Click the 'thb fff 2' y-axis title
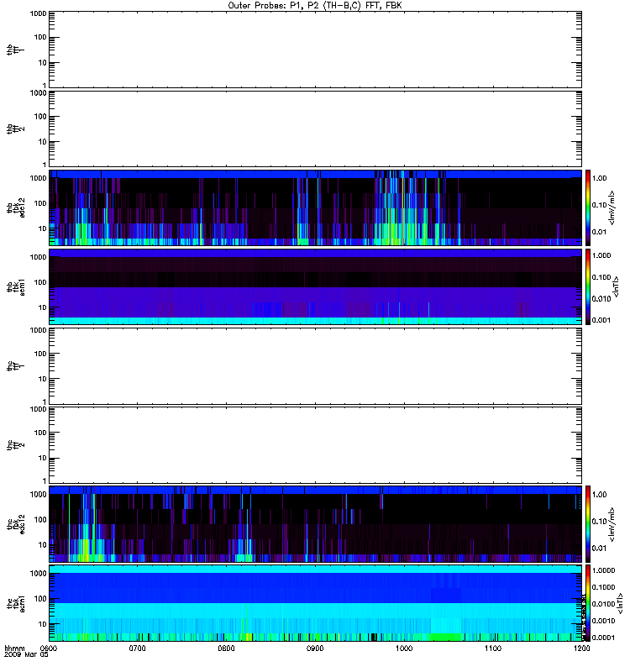Screen dimensions: 630x672 coord(15,129)
